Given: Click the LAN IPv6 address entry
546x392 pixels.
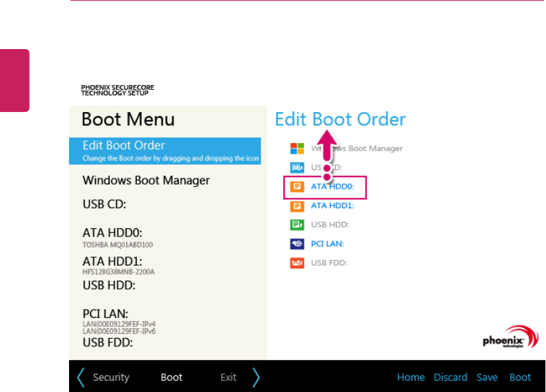Looking at the screenshot, I should (x=119, y=331).
